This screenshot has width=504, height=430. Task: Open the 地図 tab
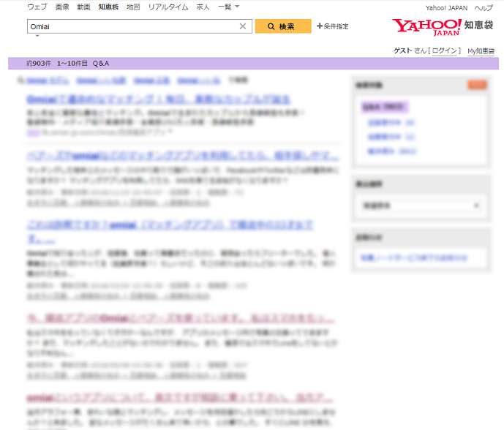coord(133,7)
